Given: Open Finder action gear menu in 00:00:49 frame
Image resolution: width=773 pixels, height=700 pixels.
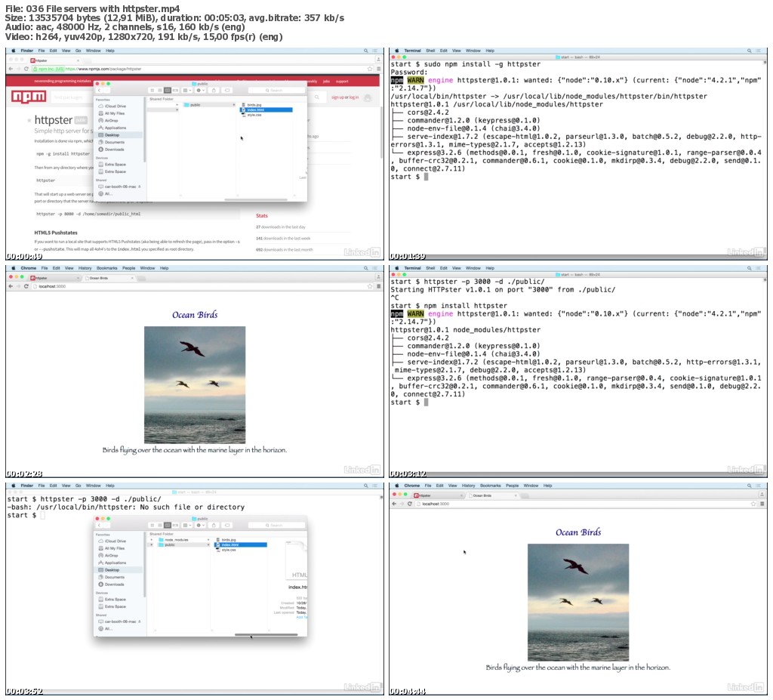Looking at the screenshot, I should pyautogui.click(x=201, y=91).
